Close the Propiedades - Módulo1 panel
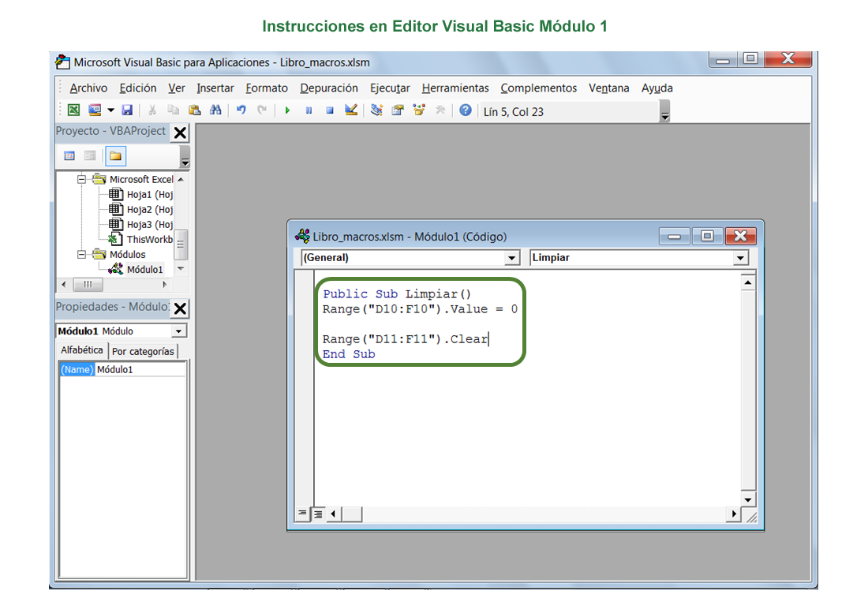Viewport: 868px width, 594px height. pyautogui.click(x=180, y=308)
